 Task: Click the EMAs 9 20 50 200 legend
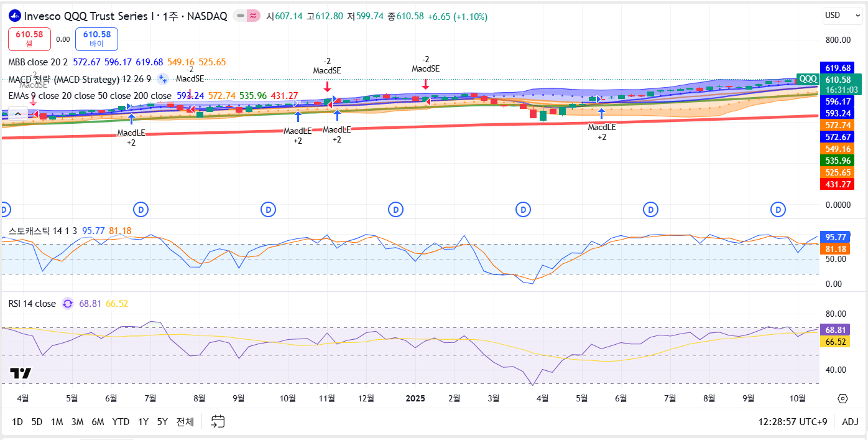[90, 95]
